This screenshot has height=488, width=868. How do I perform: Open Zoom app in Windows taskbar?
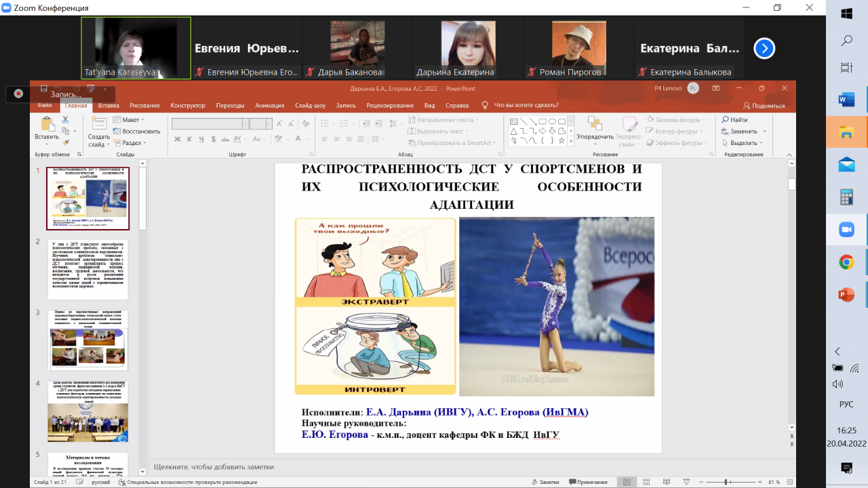pyautogui.click(x=846, y=230)
